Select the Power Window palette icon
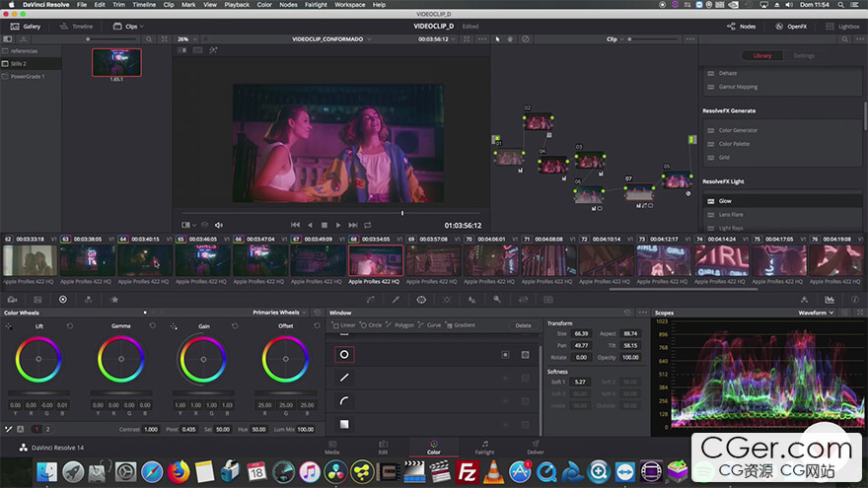Screen dimensions: 868x488 pos(421,300)
